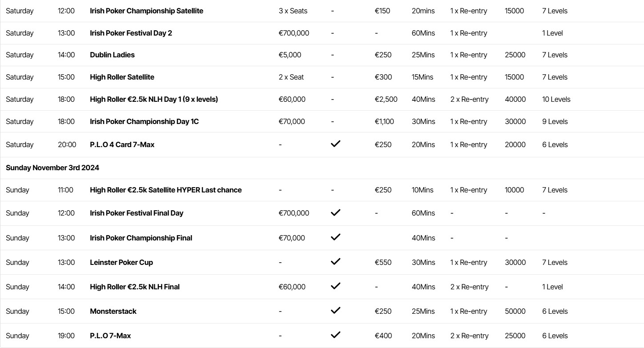
Task: Click checkmark for Irish Poker Championship Final
Action: pyautogui.click(x=336, y=237)
